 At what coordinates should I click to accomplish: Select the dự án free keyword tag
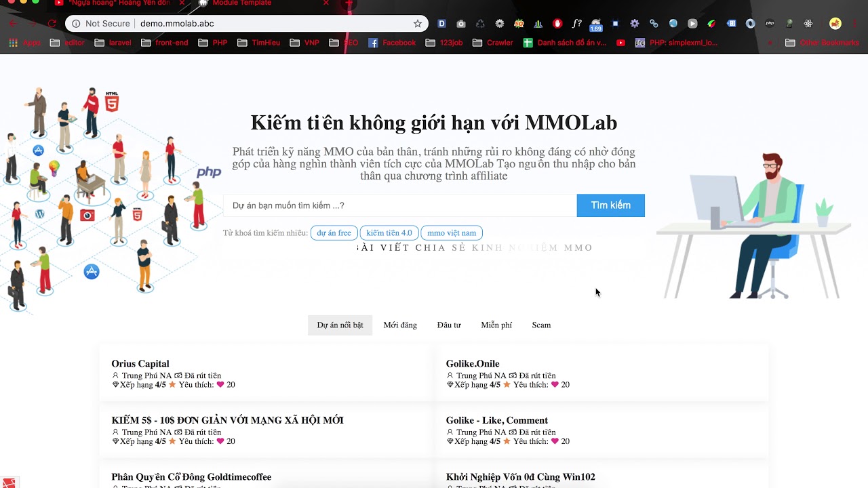tap(334, 233)
